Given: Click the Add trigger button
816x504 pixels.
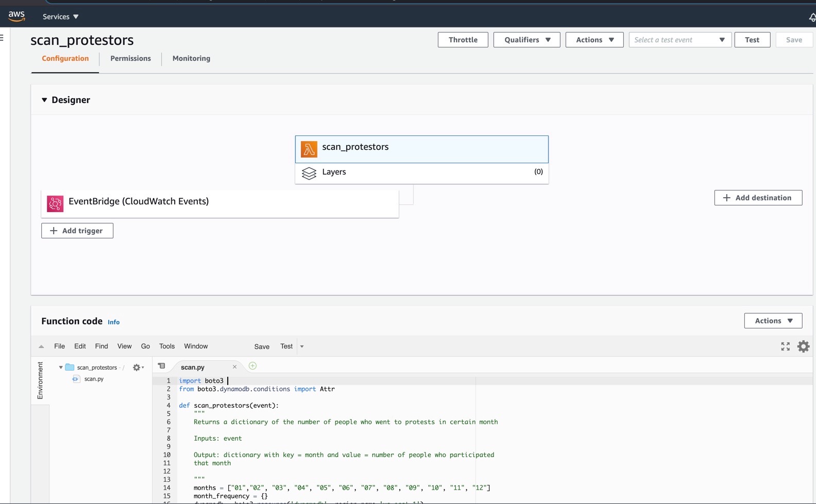Looking at the screenshot, I should point(77,231).
